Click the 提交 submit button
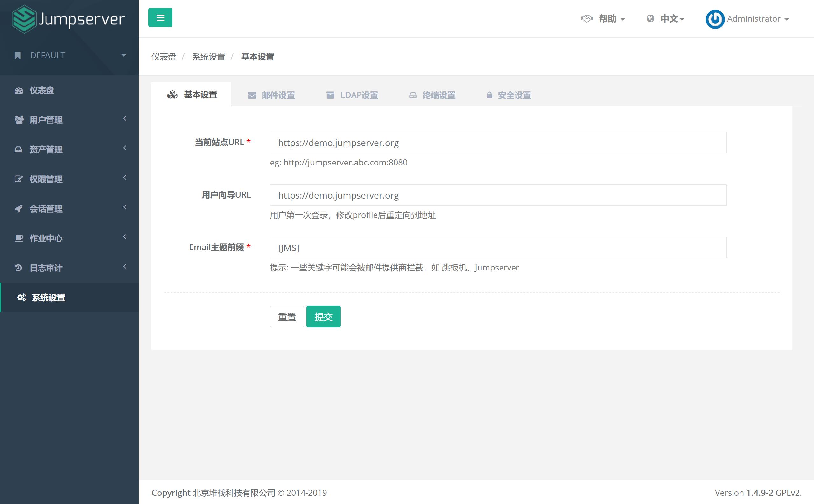Screen dimensions: 814x504 click(324, 317)
